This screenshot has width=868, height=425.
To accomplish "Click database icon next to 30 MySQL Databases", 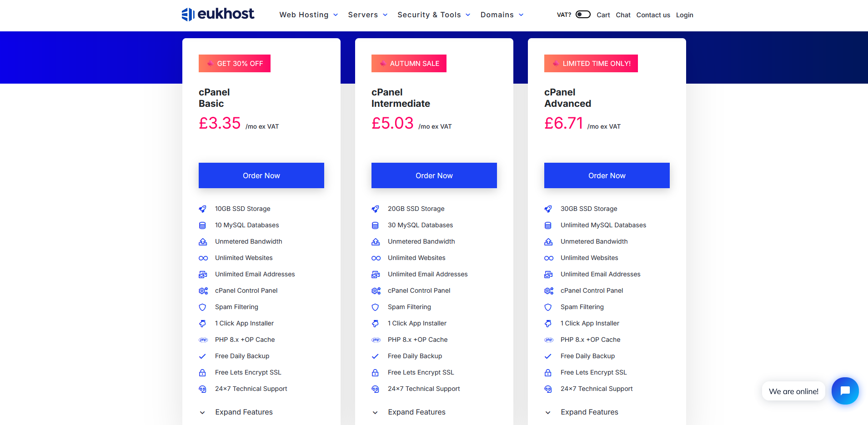I will click(375, 225).
